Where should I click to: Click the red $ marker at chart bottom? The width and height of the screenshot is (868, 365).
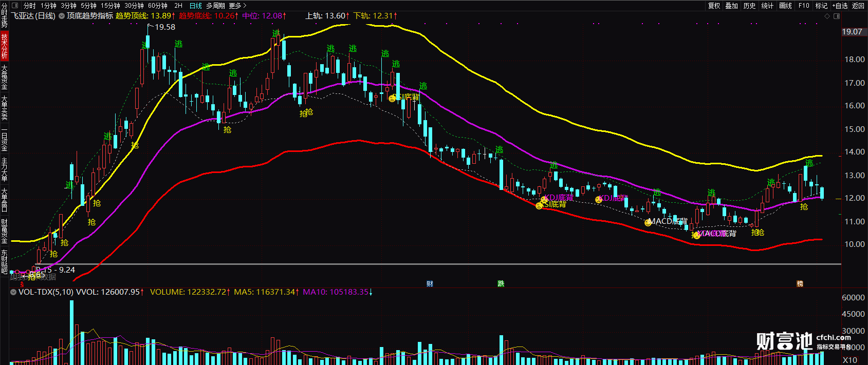pyautogui.click(x=22, y=284)
